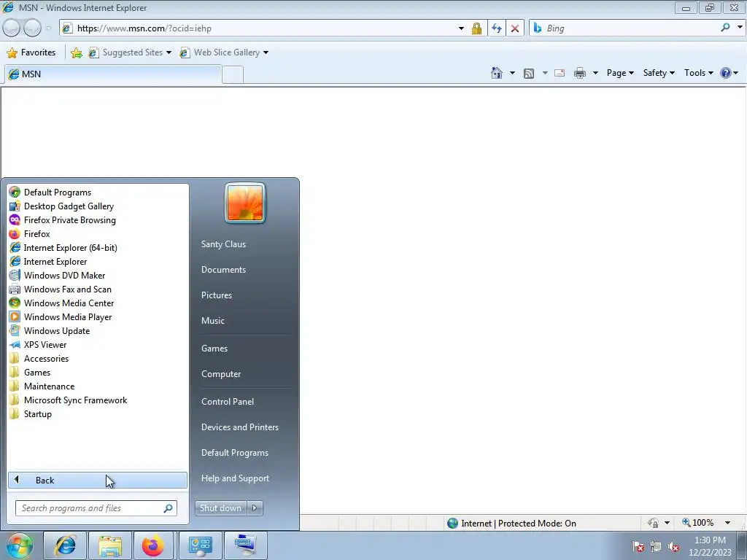Open Windows Explorer from taskbar
This screenshot has width=747, height=560.
point(110,545)
